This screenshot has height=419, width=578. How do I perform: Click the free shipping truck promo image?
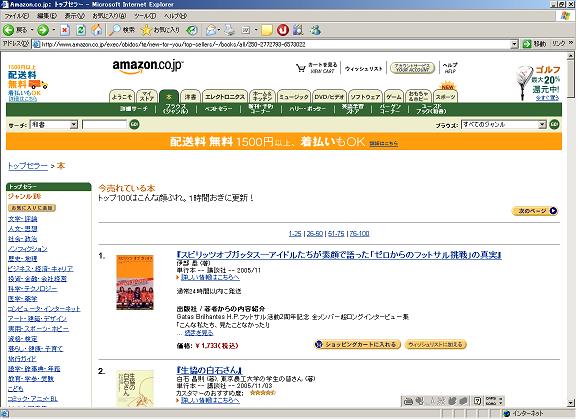click(x=28, y=83)
